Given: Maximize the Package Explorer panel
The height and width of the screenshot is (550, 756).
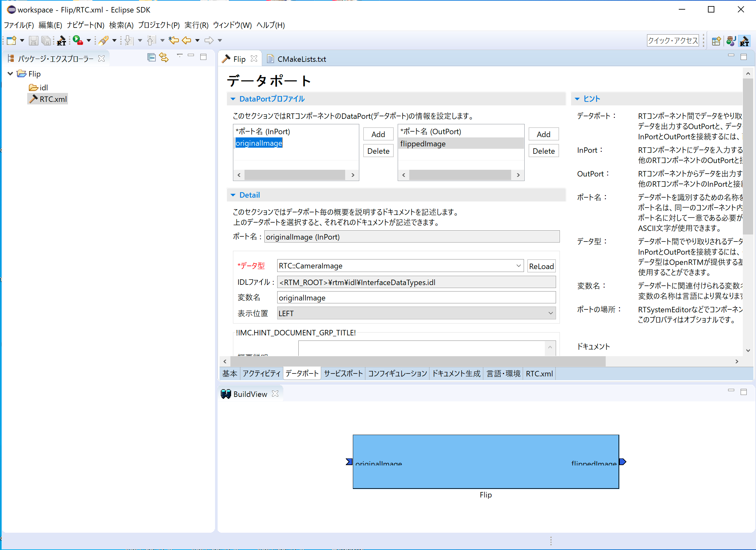Looking at the screenshot, I should coord(203,57).
